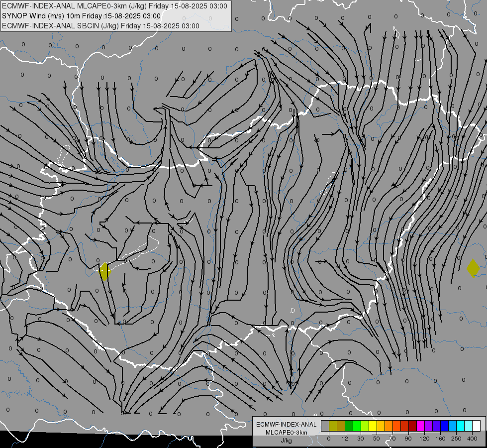Image resolution: width=487 pixels, height=448 pixels.
Task: Click the pure yellow swatch left of tick 50
Action: coord(373,426)
